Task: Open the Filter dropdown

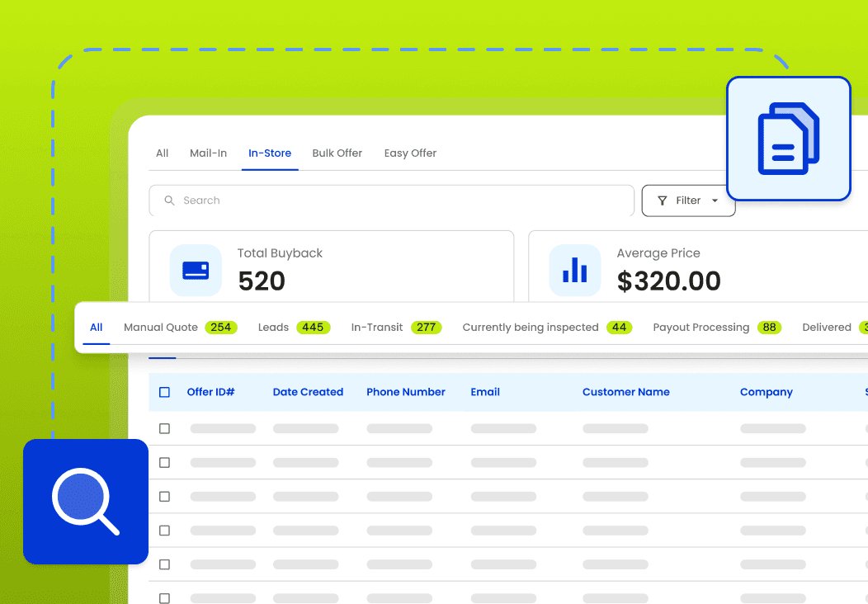Action: [x=688, y=201]
